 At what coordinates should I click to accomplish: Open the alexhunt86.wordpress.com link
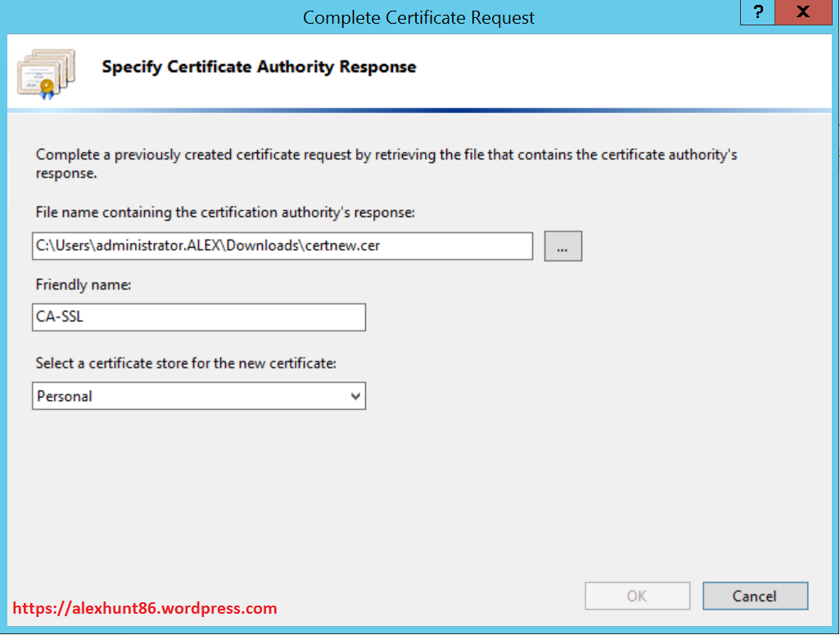click(x=146, y=608)
